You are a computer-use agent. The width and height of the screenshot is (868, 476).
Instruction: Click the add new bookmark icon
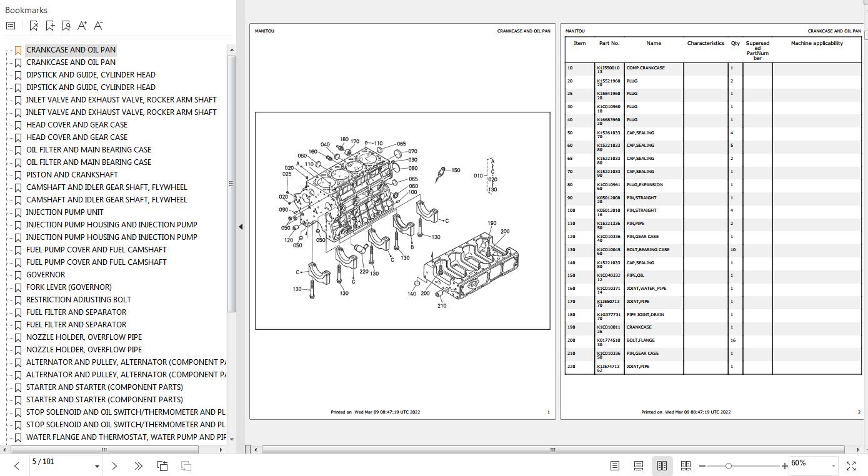point(50,26)
